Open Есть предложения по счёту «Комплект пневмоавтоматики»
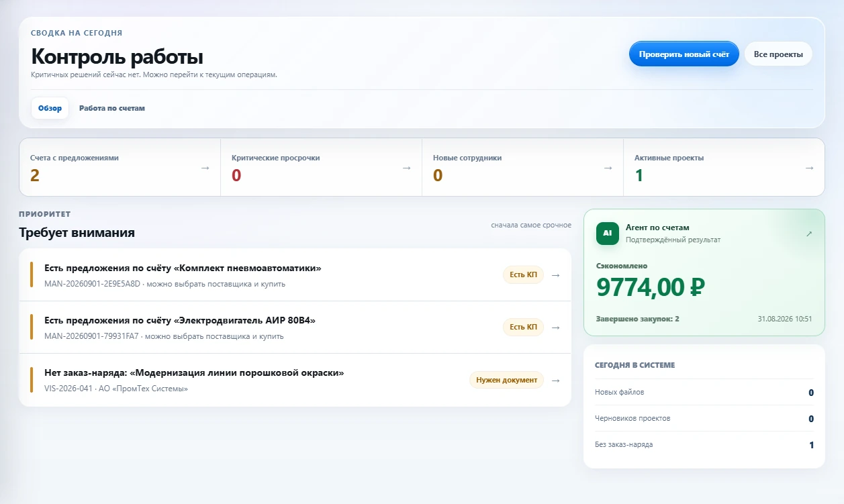 click(183, 268)
